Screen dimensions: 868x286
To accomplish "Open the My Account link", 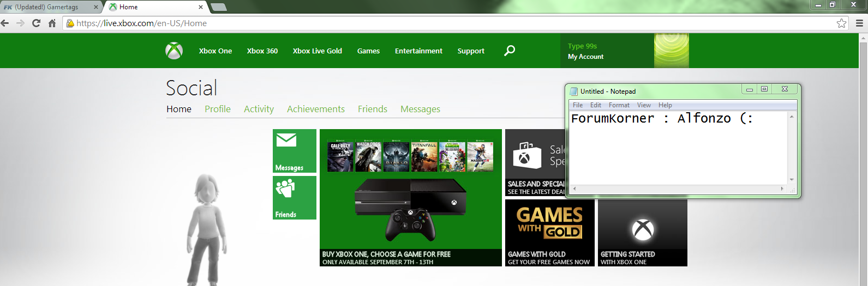I will 585,57.
